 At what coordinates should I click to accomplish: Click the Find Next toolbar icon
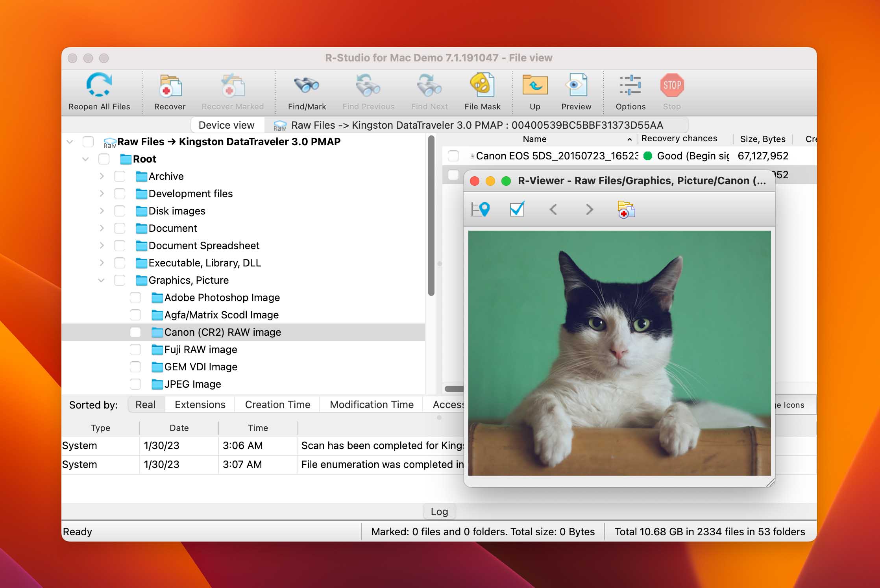429,85
